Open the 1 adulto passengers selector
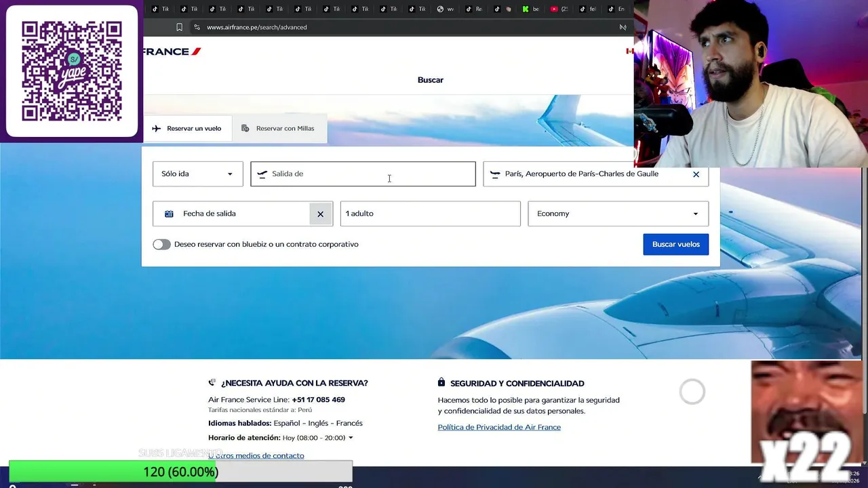This screenshot has height=488, width=868. coord(431,213)
